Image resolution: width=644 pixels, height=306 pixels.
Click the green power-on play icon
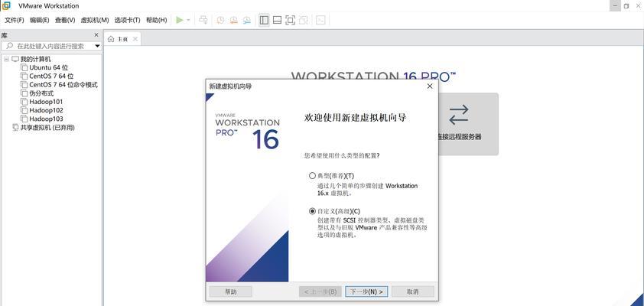[180, 20]
